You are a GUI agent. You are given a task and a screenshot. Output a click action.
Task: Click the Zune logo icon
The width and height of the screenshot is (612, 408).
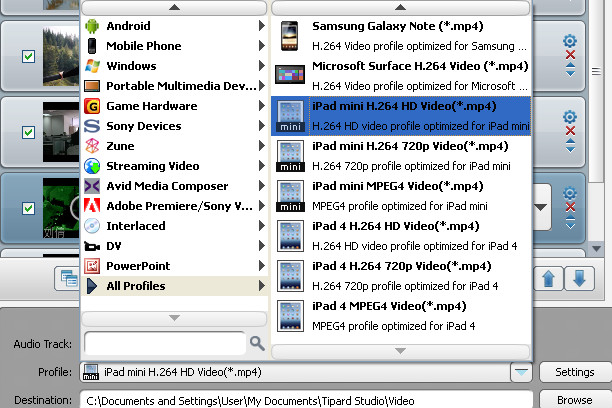pyautogui.click(x=92, y=146)
